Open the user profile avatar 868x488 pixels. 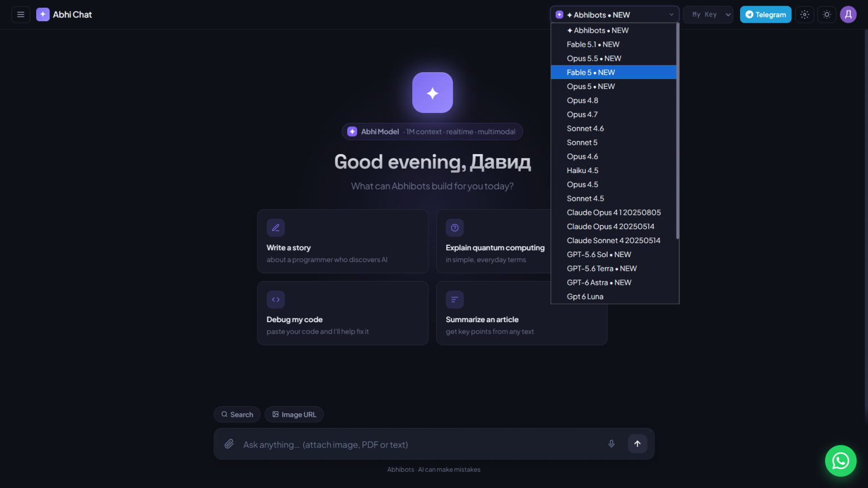(848, 14)
